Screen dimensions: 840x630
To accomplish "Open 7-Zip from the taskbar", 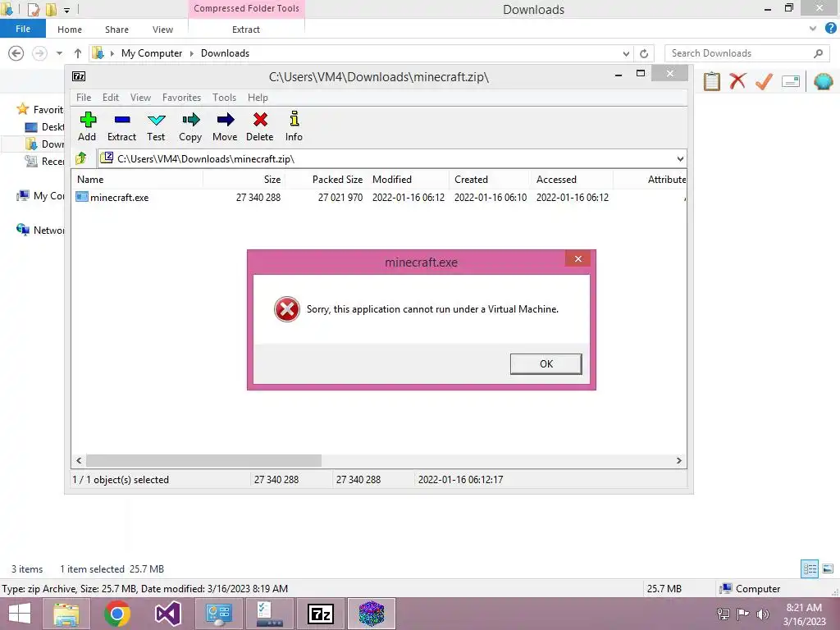I will [321, 614].
